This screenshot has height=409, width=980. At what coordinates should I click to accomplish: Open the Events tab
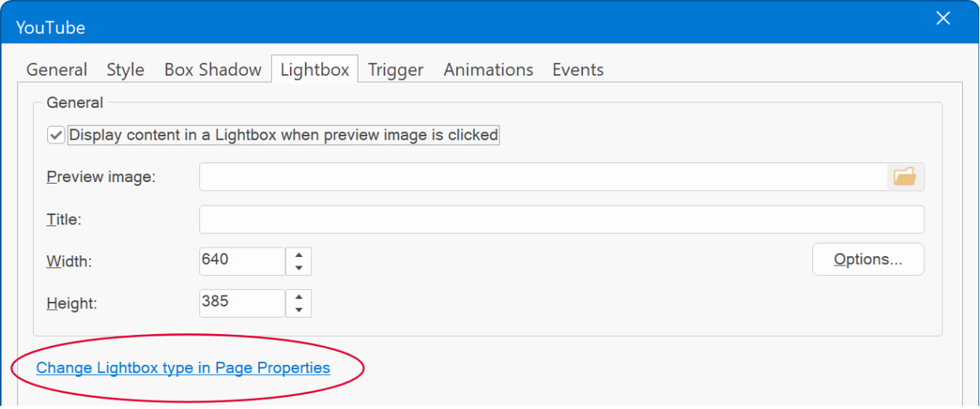pos(578,69)
